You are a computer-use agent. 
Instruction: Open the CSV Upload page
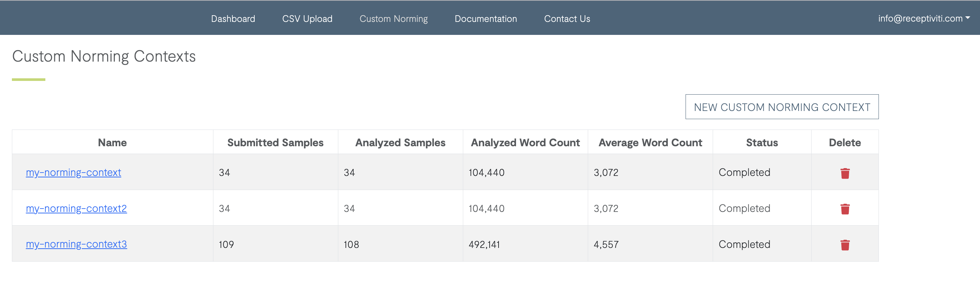[x=307, y=19]
